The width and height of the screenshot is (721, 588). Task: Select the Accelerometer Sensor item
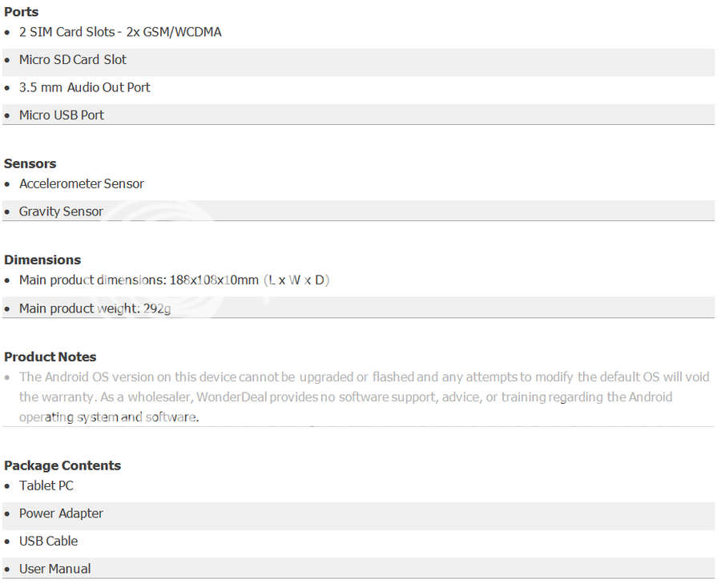coord(82,184)
